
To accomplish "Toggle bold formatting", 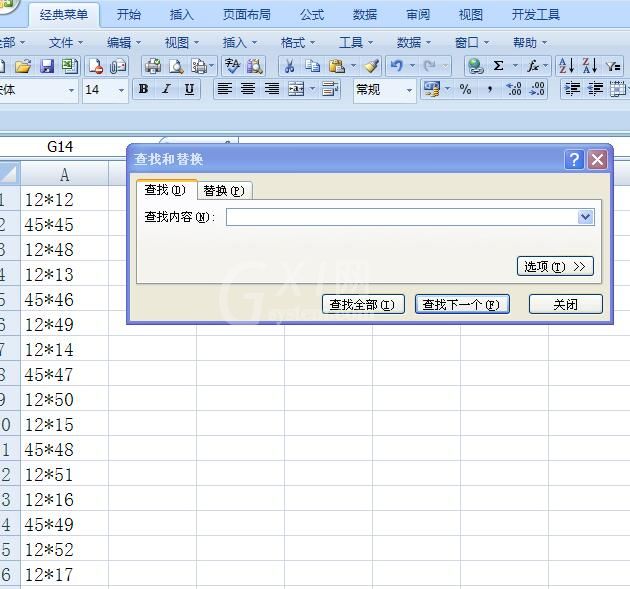I will (143, 89).
